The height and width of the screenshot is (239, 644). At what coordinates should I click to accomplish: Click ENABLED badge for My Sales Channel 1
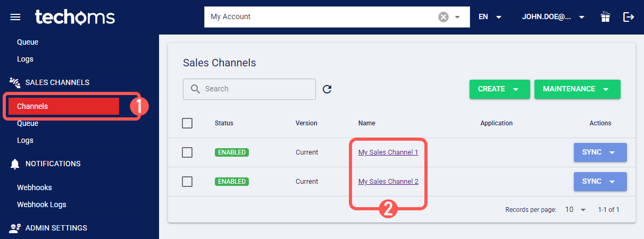[232, 152]
